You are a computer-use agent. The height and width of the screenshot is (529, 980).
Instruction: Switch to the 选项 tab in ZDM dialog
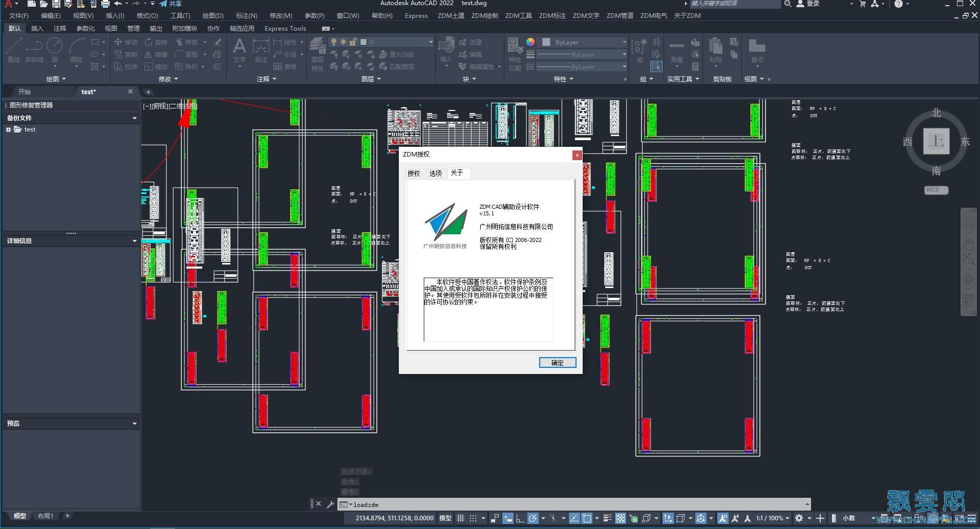436,173
